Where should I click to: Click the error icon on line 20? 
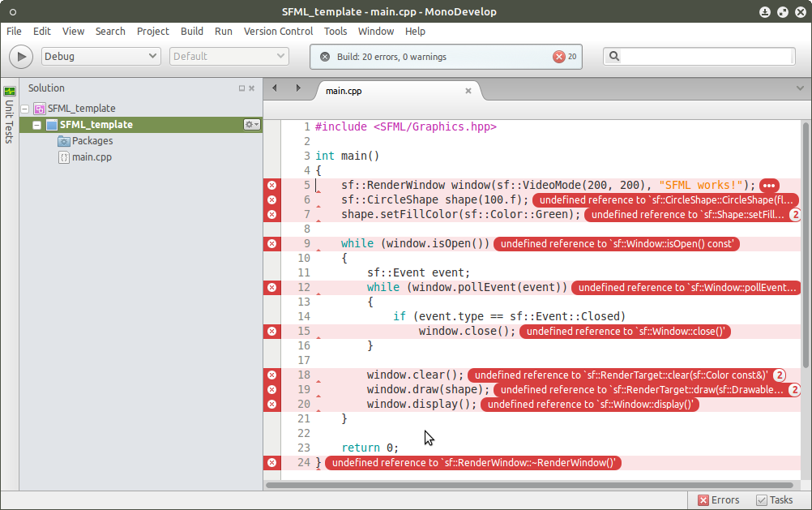[271, 405]
